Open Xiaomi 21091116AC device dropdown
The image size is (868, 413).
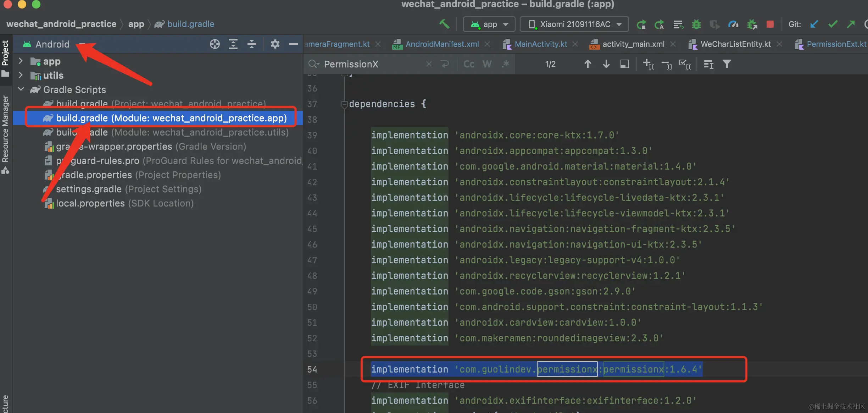click(574, 24)
